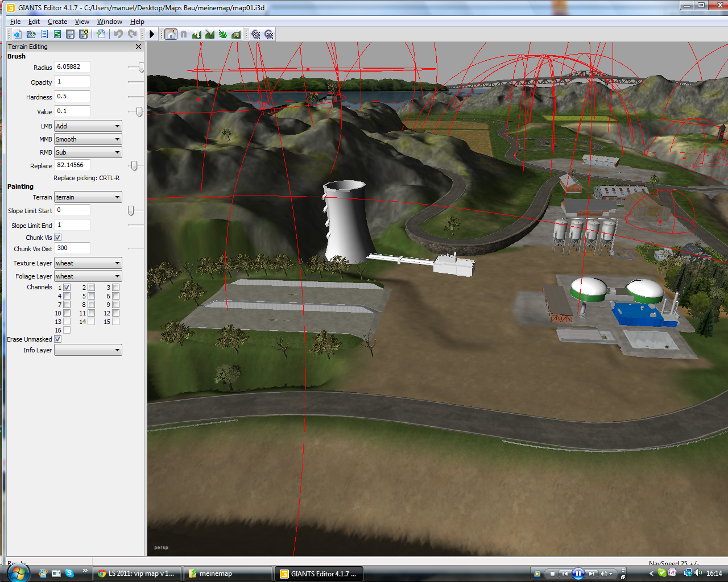Screen dimensions: 728x582
Task: Open the MMB mode dropdown
Action: pos(88,139)
